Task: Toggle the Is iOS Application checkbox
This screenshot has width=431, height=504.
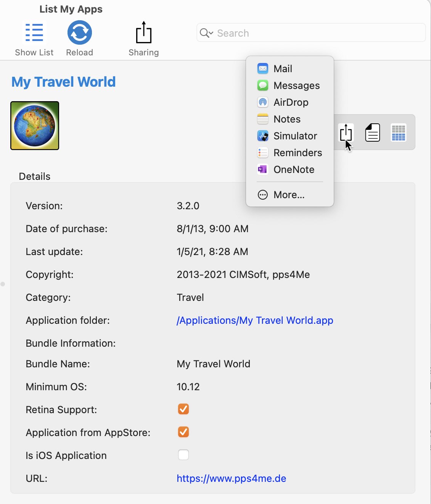Action: click(183, 455)
